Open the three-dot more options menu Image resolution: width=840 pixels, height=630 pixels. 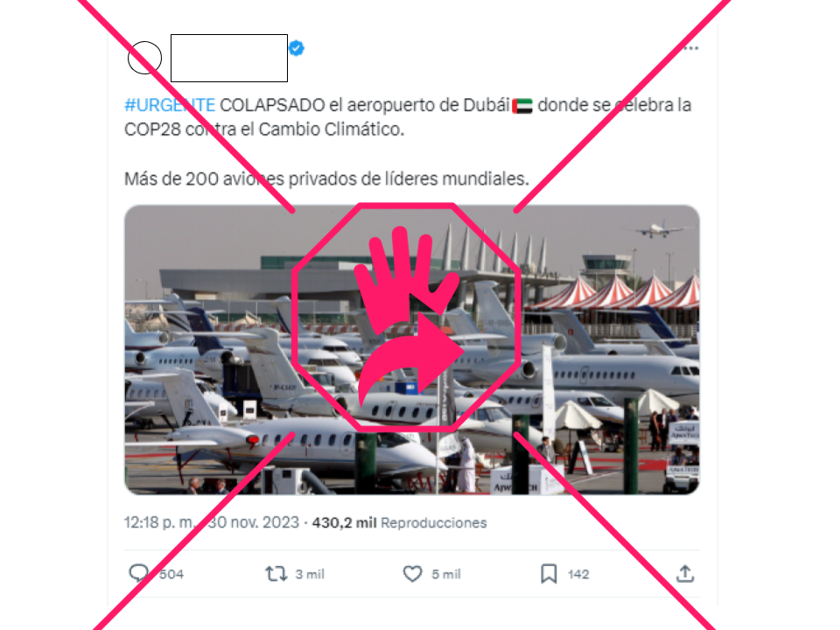click(691, 48)
